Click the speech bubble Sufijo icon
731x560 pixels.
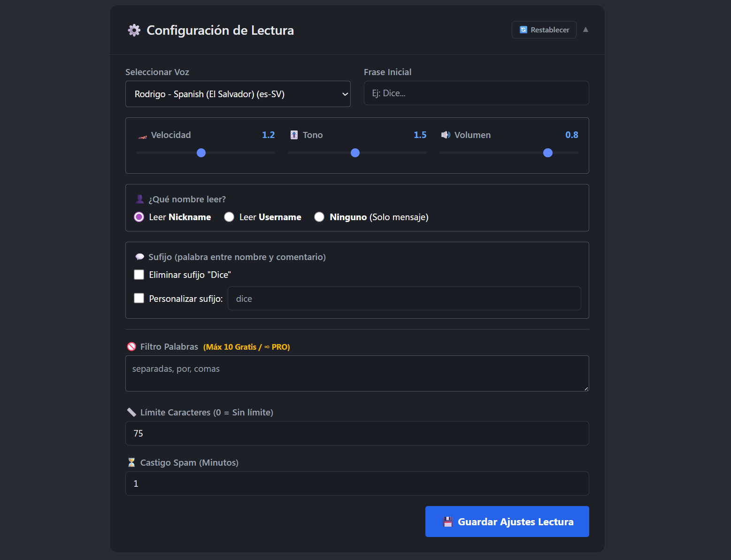(x=139, y=256)
